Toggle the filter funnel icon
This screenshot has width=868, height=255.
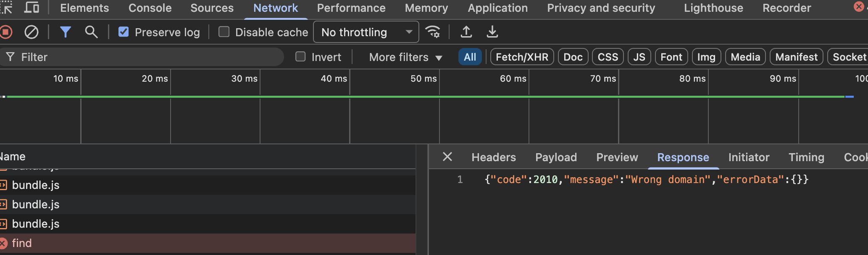[x=65, y=32]
